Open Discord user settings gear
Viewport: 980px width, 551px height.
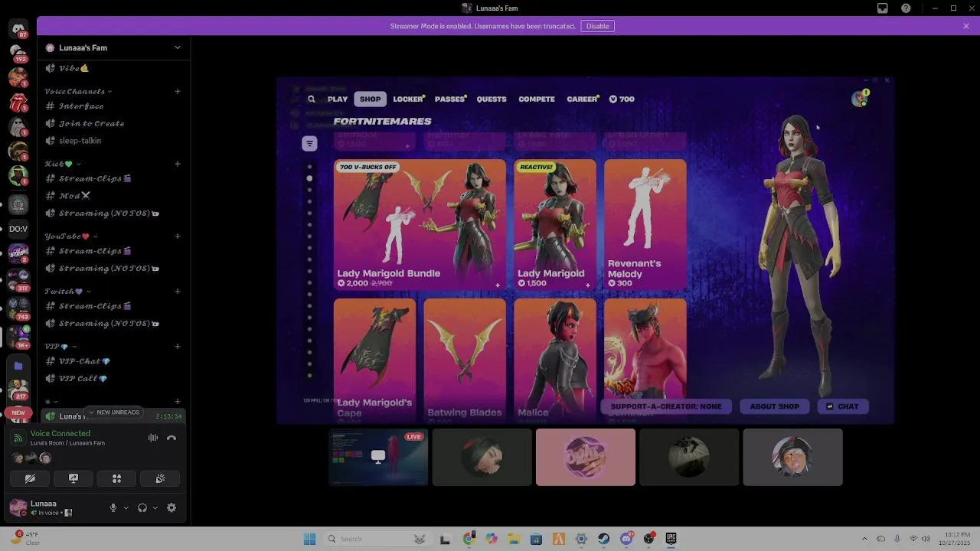point(171,507)
